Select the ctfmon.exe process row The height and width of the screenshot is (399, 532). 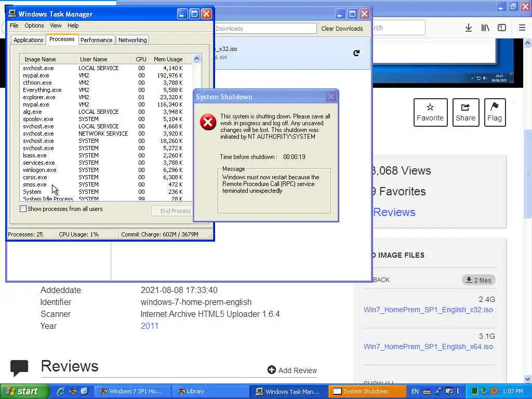click(x=106, y=83)
